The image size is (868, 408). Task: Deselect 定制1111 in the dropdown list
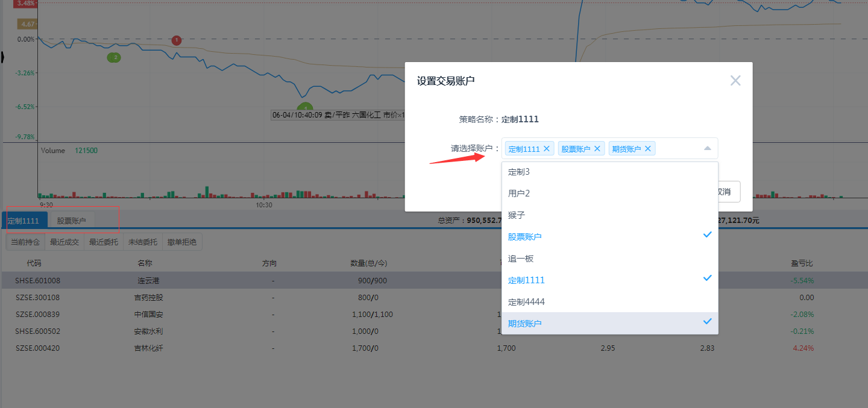point(610,280)
